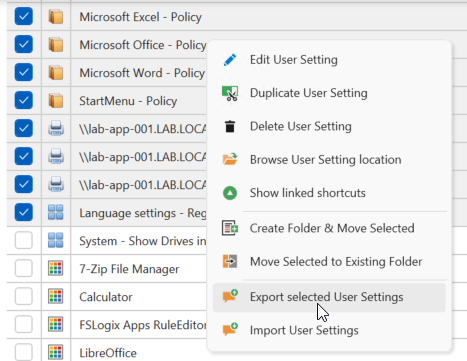Check the Calculator row checkbox
The width and height of the screenshot is (467, 361).
[24, 296]
